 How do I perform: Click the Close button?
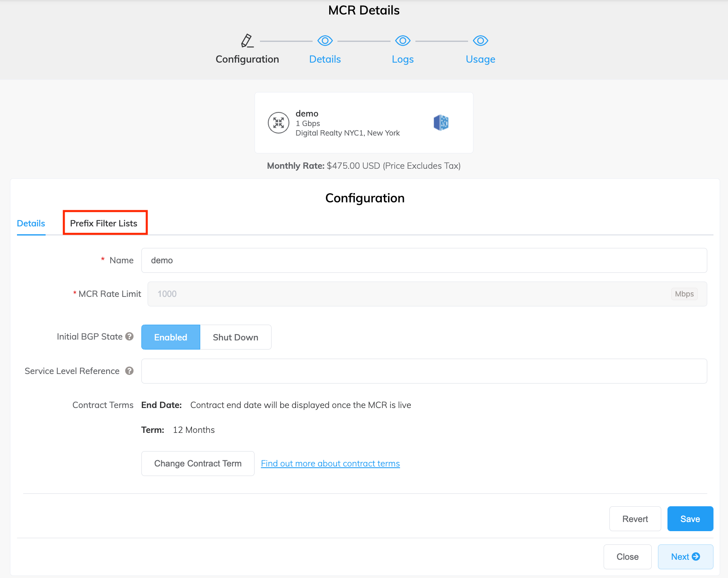(628, 557)
